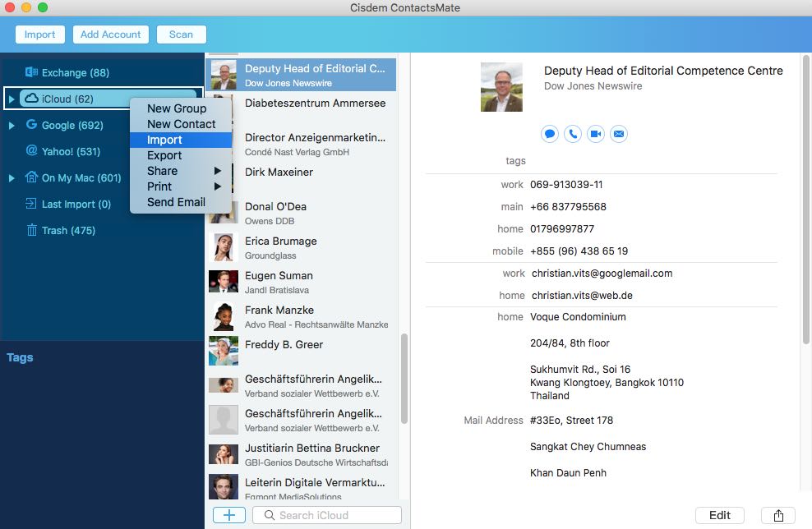The image size is (812, 529).
Task: Click the main phone +66 837795568
Action: click(x=568, y=206)
